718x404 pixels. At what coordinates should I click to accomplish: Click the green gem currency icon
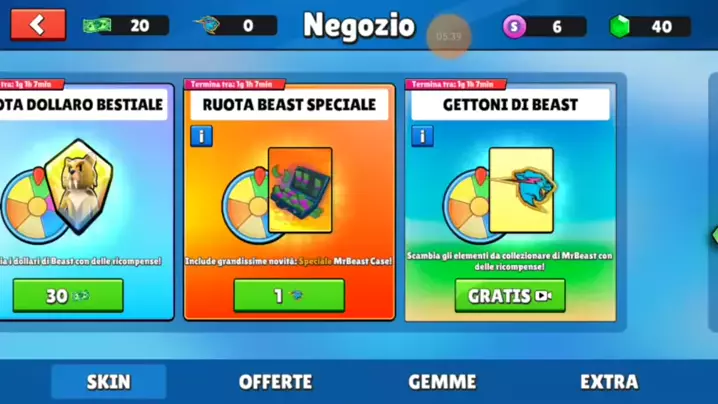point(620,27)
